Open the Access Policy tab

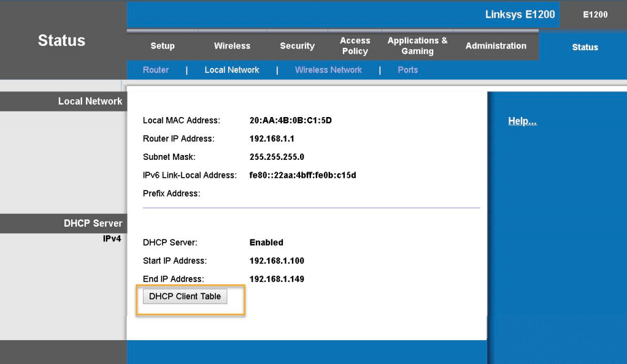tap(355, 46)
